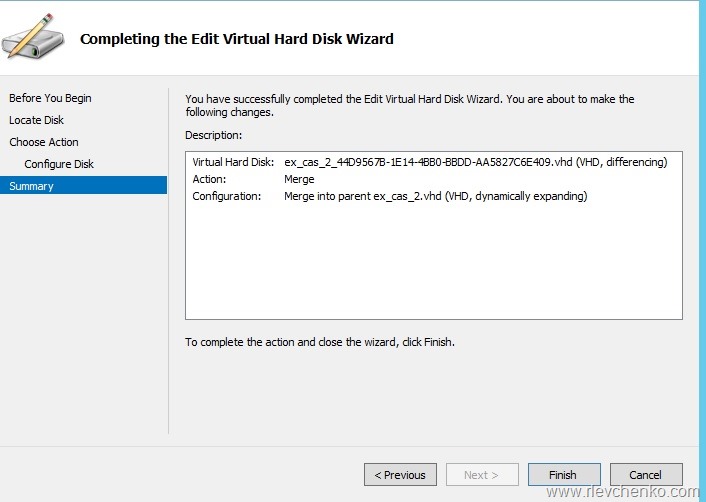Click the Description label above the box

pyautogui.click(x=213, y=134)
